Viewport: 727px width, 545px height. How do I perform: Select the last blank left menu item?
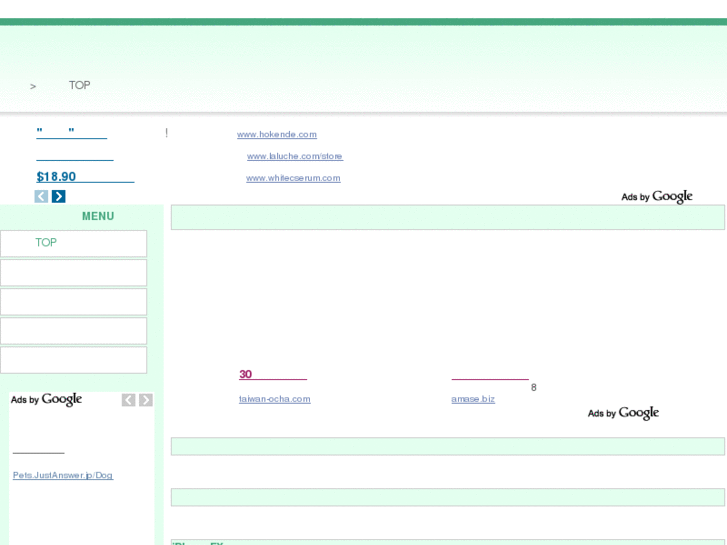point(73,360)
